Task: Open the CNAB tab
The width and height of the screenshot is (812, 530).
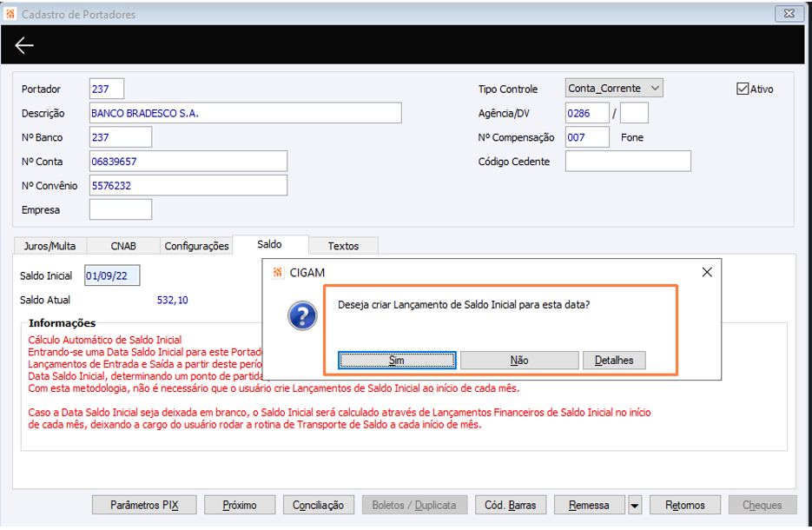Action: (123, 246)
